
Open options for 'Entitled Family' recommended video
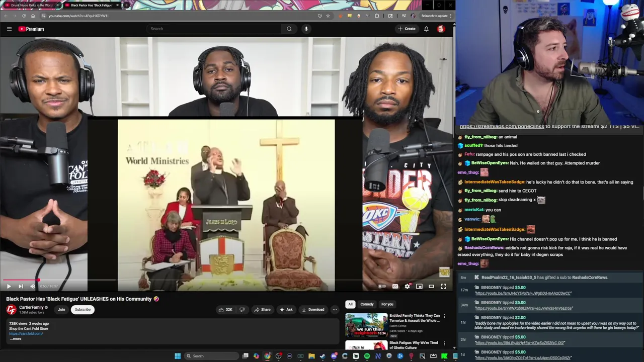point(444,316)
